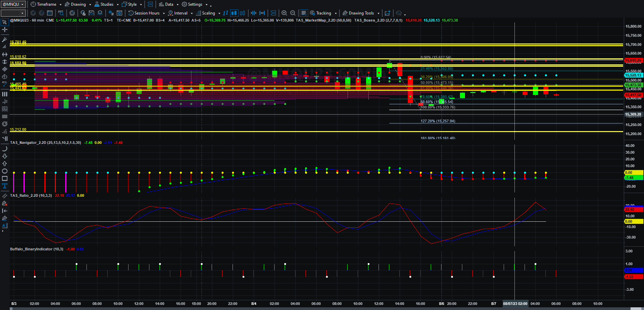This screenshot has width=644, height=310.
Task: Select the ellipse drawing tool
Action: click(5, 171)
